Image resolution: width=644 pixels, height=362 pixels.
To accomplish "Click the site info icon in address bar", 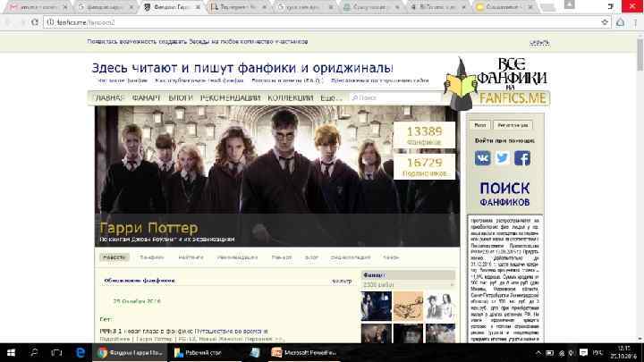I will click(50, 22).
